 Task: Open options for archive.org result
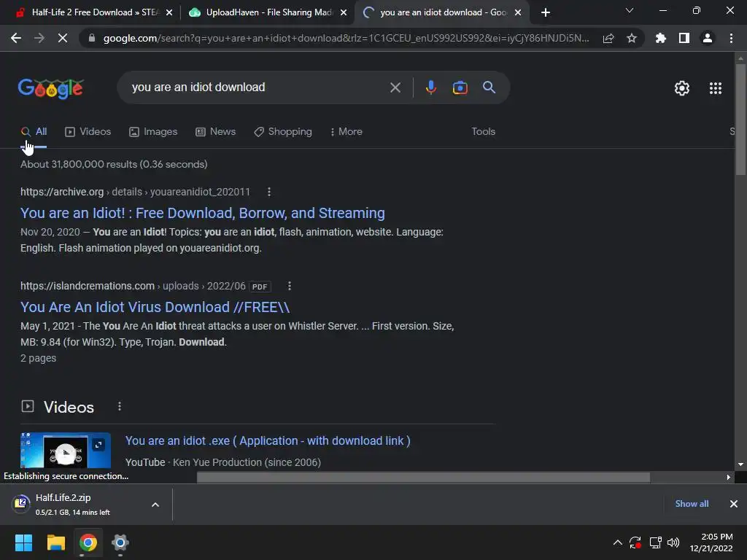click(x=269, y=192)
